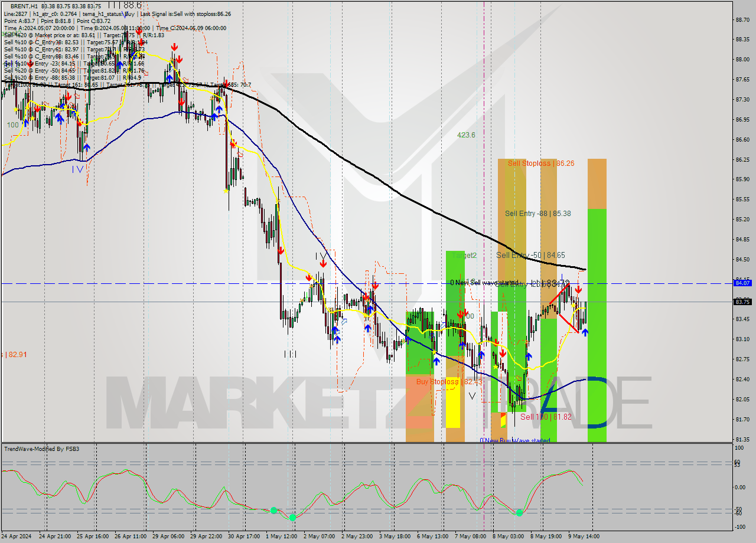Select the '30 Apr 17:00' time label
Image resolution: width=756 pixels, height=543 pixels.
(243, 536)
